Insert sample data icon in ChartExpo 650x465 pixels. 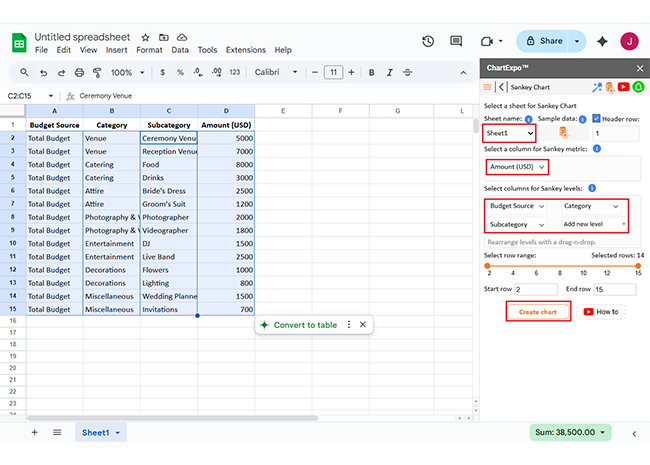pos(564,132)
